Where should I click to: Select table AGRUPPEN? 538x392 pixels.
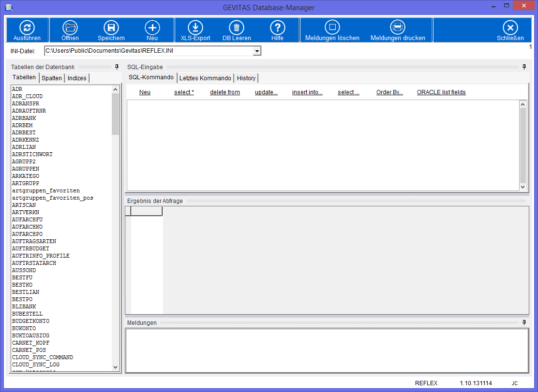(x=26, y=169)
